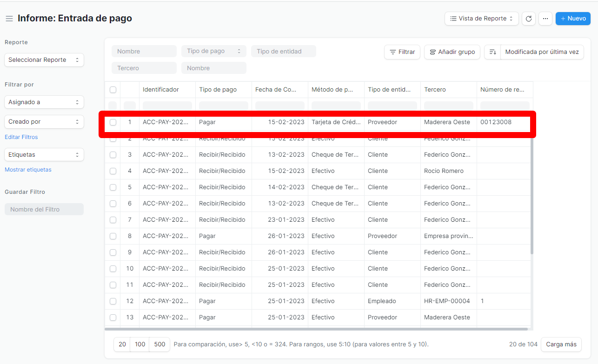Click the Tipo de entidad filter field
This screenshot has width=598, height=364.
[284, 51]
